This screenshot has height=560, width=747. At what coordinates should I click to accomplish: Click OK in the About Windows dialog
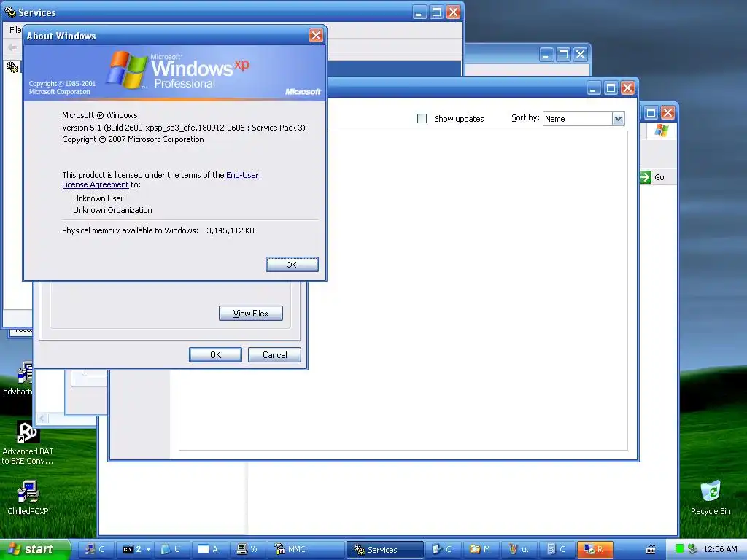click(292, 264)
